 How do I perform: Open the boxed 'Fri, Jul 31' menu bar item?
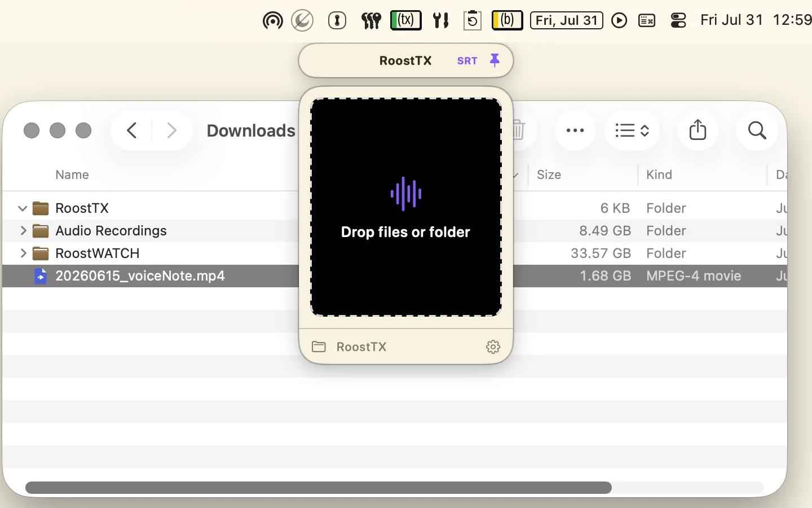pyautogui.click(x=567, y=20)
